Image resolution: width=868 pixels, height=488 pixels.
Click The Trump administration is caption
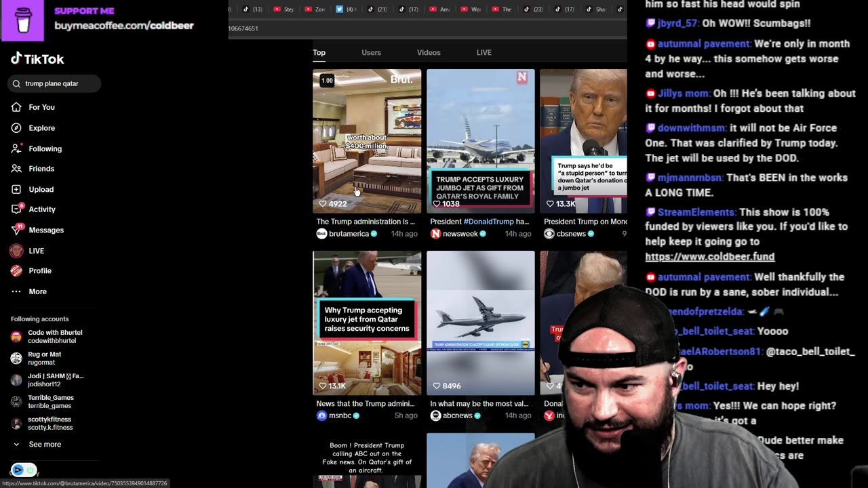click(366, 222)
